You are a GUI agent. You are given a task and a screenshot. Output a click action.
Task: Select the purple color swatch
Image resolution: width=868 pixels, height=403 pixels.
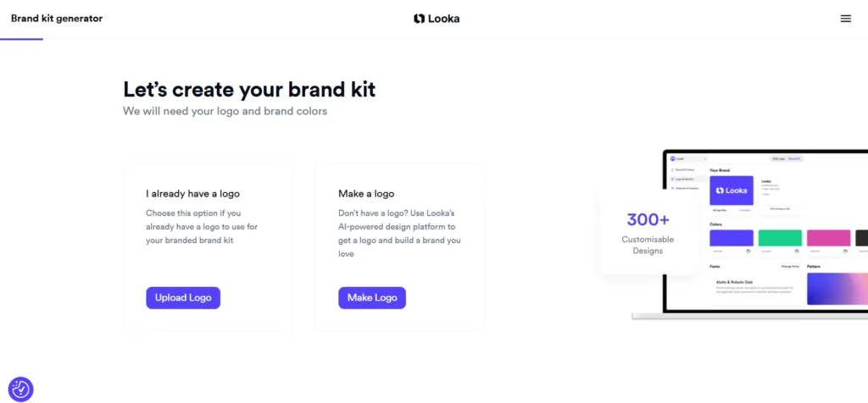(732, 238)
